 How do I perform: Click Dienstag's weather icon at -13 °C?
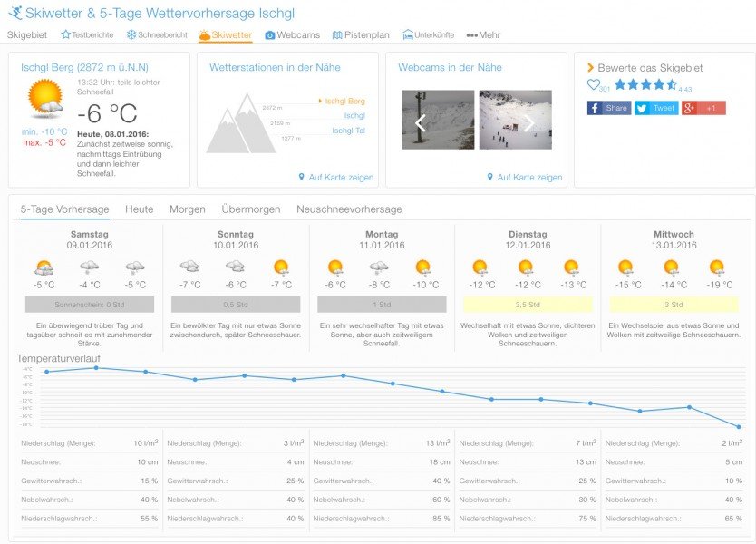pos(571,267)
